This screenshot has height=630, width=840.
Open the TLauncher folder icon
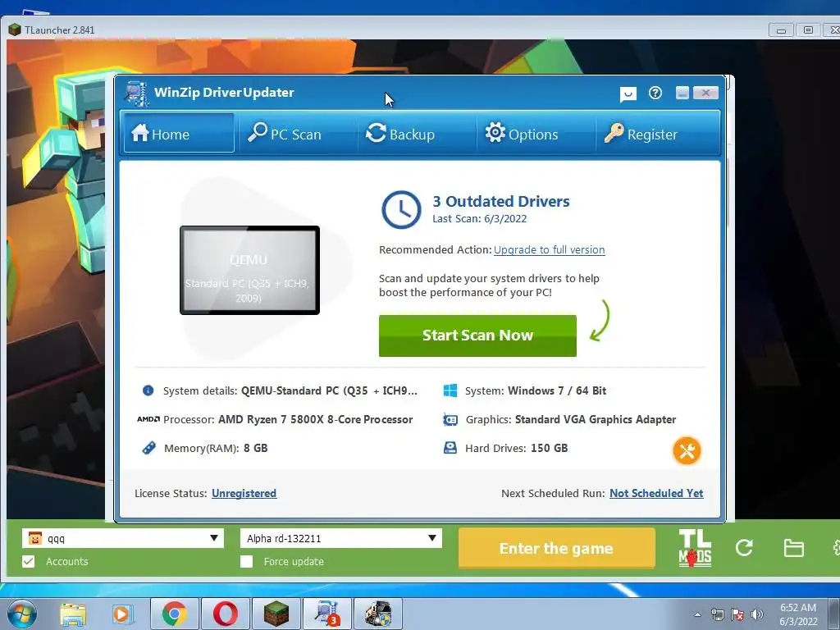click(793, 548)
